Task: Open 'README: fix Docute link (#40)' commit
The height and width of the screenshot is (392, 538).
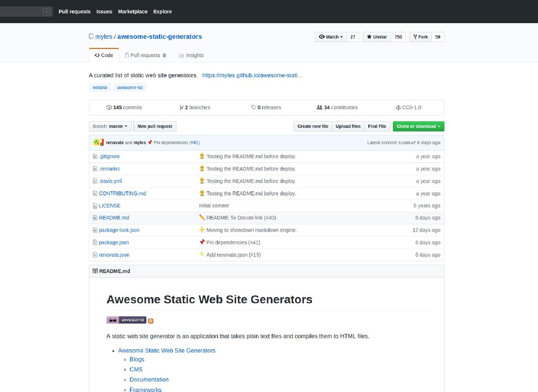Action: [x=241, y=218]
